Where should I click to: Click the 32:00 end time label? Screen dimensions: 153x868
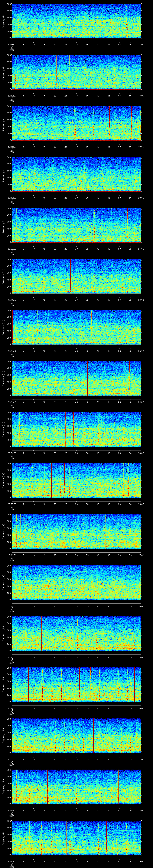coord(141,810)
